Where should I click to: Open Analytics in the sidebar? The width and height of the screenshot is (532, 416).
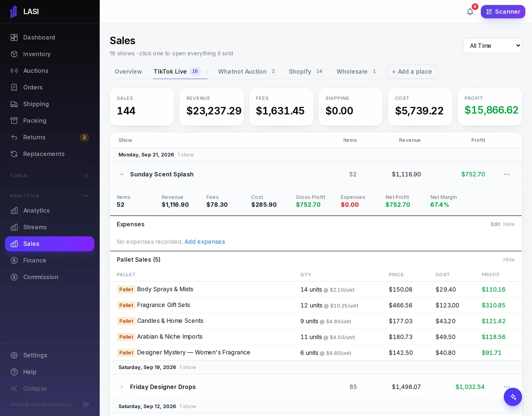coord(50,211)
